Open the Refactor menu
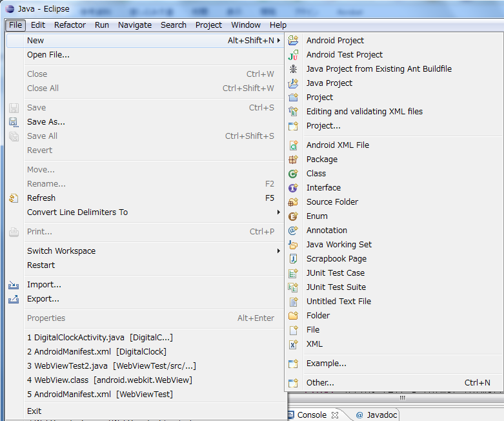The image size is (504, 421). pos(70,25)
